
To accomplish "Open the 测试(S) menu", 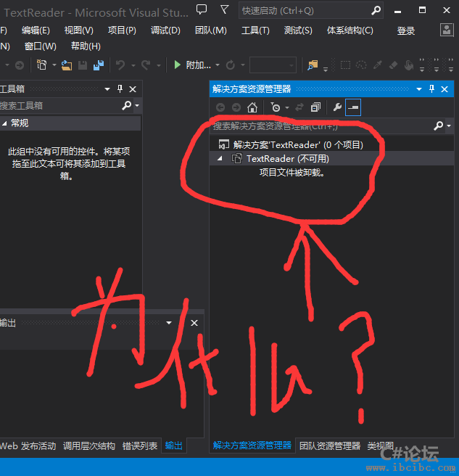I will pos(298,30).
